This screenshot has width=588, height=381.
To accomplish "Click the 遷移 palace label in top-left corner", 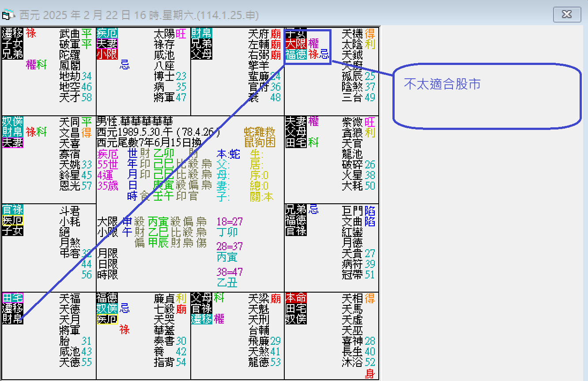I will click(9, 33).
